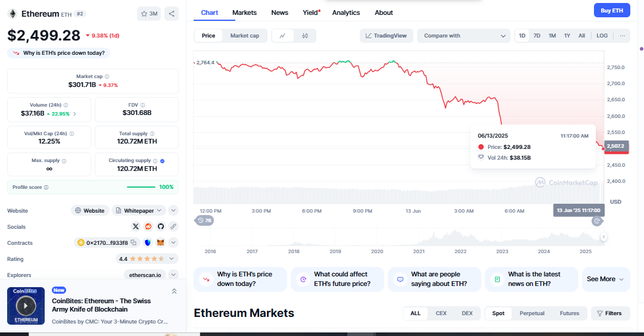
Task: Set chart range to 7D
Action: 537,36
